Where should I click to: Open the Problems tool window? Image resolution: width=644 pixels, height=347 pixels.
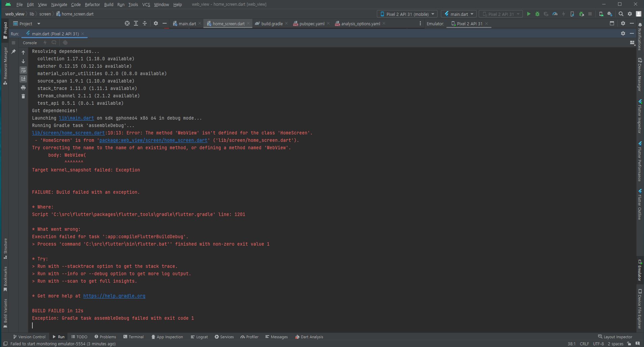coord(105,337)
